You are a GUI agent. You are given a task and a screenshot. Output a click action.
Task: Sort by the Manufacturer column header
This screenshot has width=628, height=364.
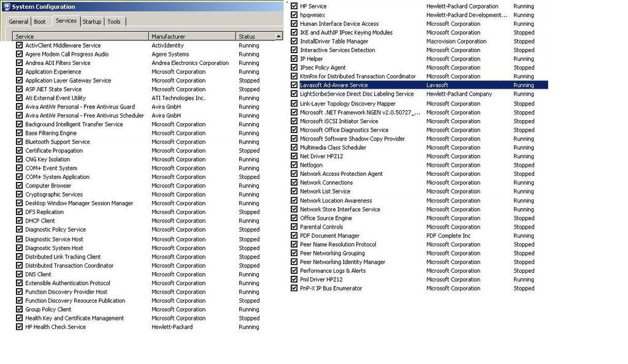192,36
